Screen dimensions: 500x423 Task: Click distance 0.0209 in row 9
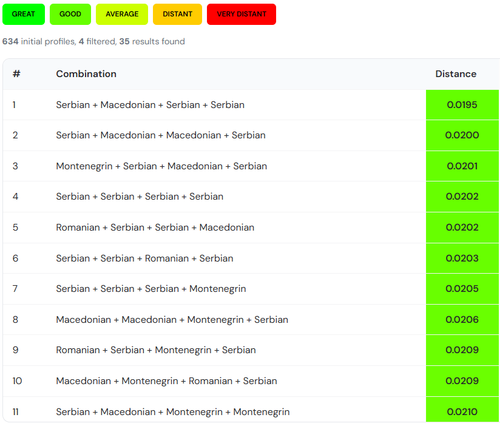(x=462, y=350)
